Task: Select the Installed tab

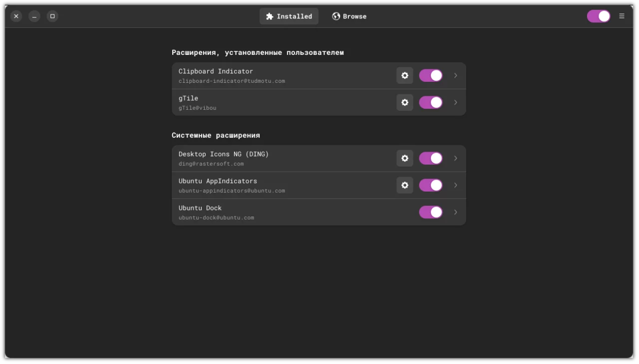Action: coord(289,16)
